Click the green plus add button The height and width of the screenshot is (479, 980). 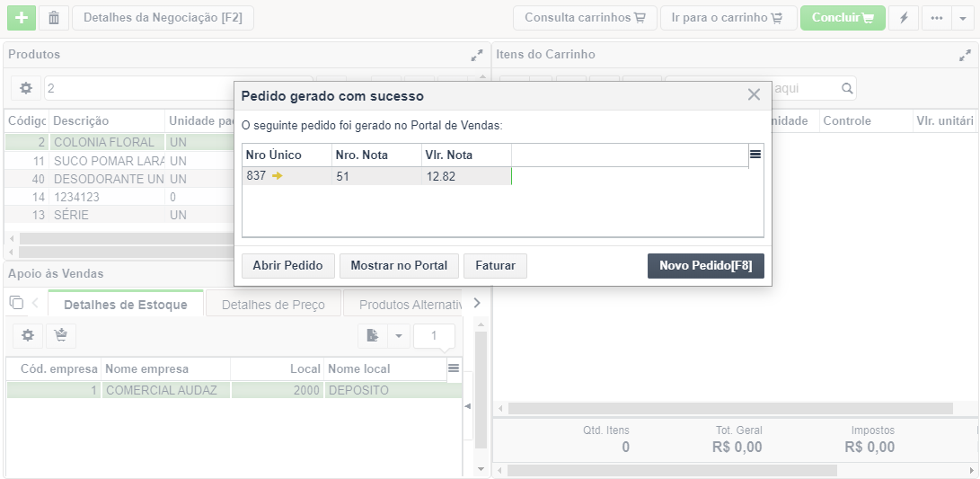pyautogui.click(x=22, y=18)
